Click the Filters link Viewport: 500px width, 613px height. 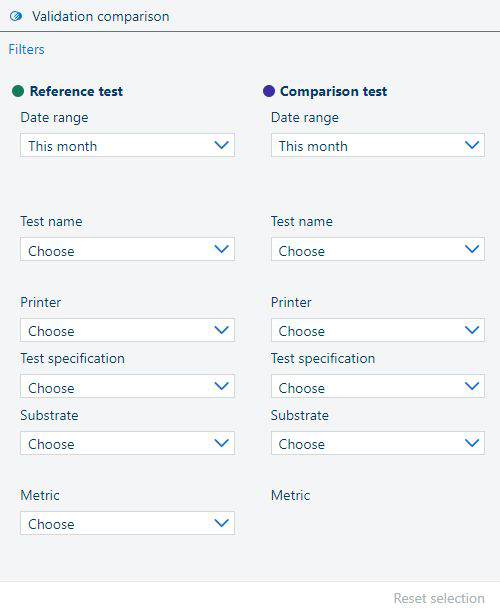click(27, 49)
